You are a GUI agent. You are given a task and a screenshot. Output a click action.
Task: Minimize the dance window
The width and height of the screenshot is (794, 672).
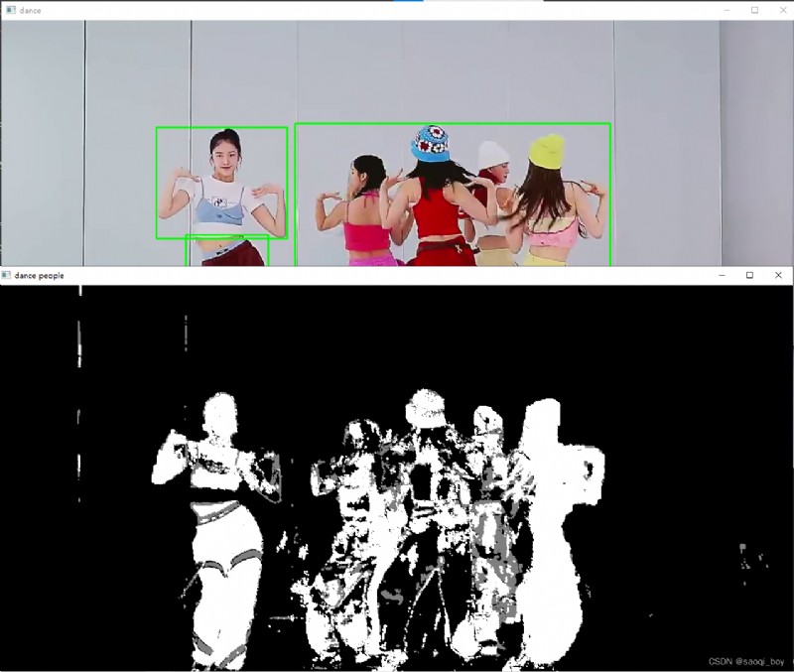(727, 10)
